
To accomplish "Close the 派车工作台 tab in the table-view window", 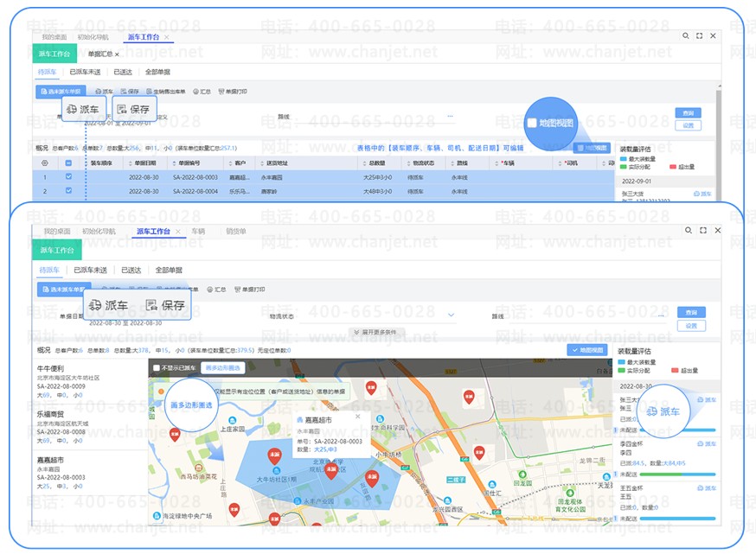I will [167, 37].
